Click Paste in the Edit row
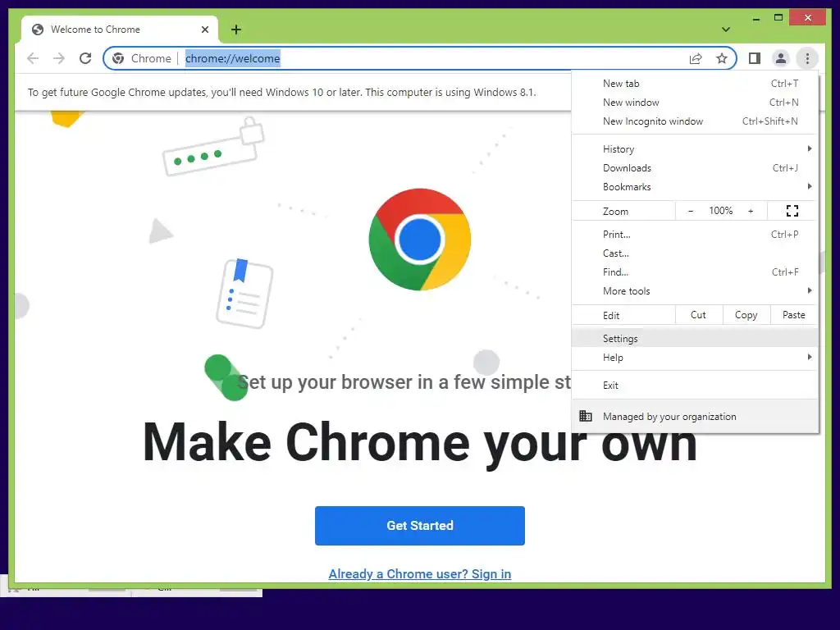Screen dimensions: 840x630 coord(794,315)
